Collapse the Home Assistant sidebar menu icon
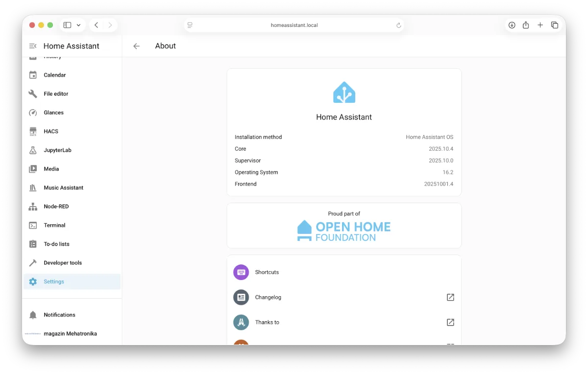Screen dimensions: 588x374 coord(33,46)
